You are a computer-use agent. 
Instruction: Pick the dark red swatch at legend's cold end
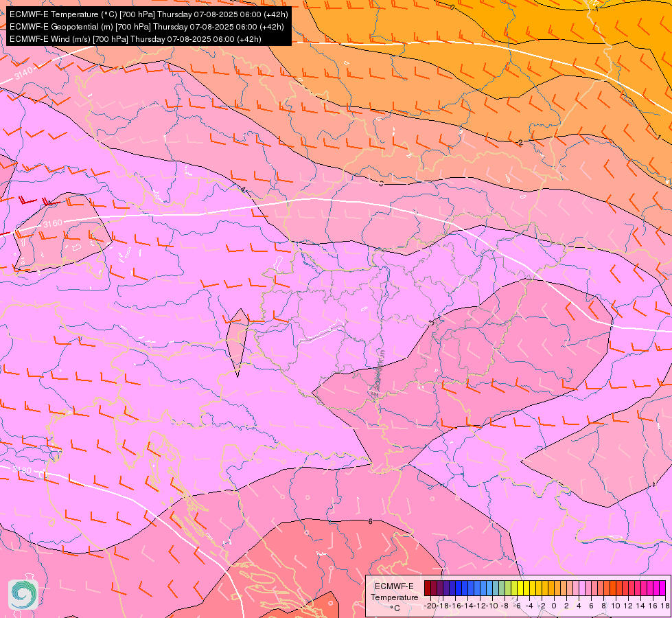427,588
